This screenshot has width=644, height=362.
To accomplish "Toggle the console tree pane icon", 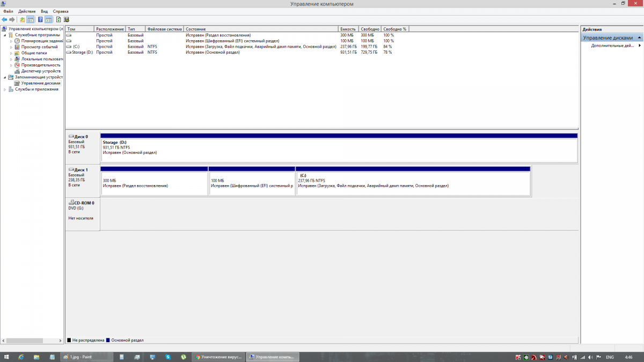I will pyautogui.click(x=31, y=19).
